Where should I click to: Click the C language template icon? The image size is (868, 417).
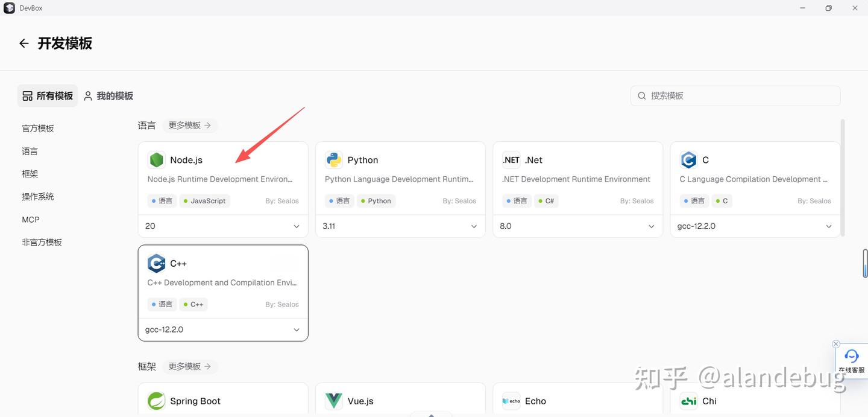pyautogui.click(x=688, y=159)
